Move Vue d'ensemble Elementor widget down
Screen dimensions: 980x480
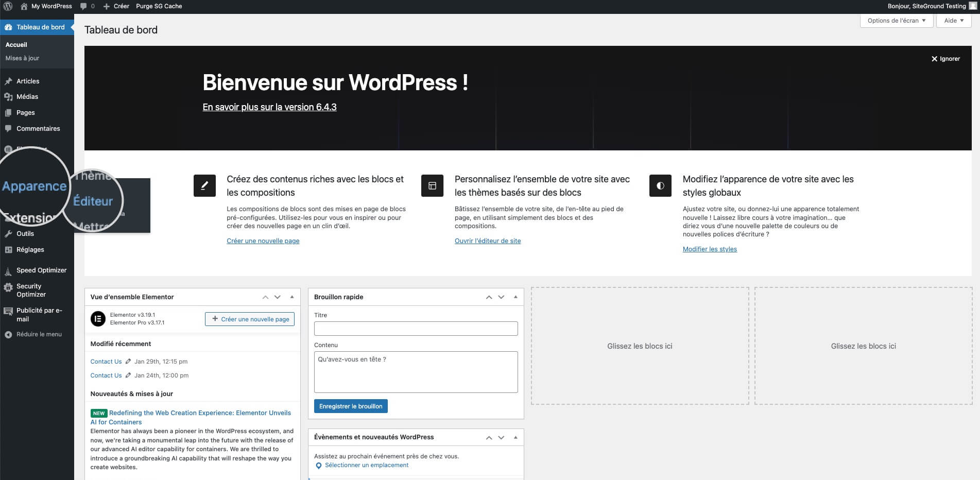[x=278, y=297]
